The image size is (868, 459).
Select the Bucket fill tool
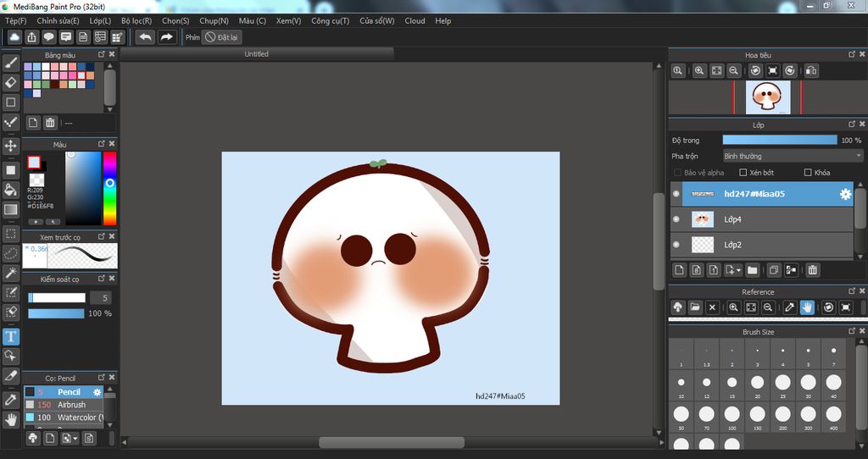(10, 190)
